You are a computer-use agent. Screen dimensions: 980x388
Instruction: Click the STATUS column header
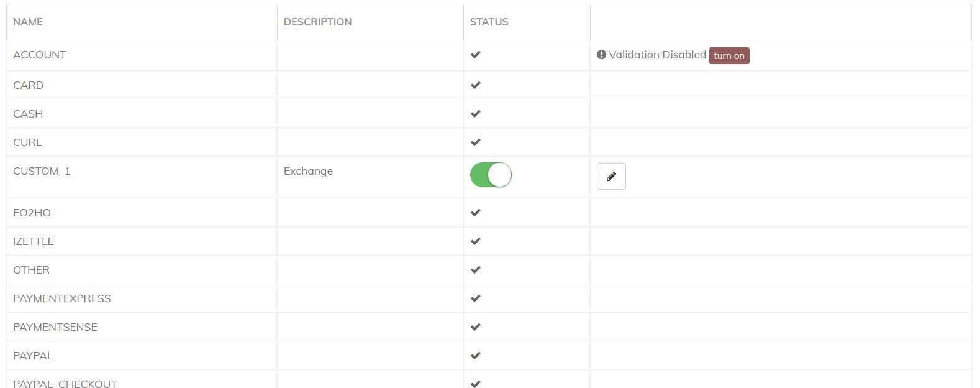(489, 22)
